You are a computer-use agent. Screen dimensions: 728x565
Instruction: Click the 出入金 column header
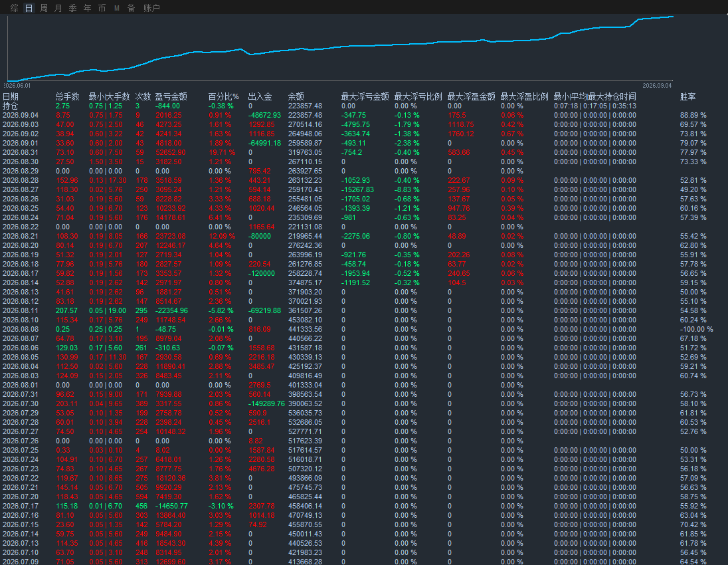(260, 96)
